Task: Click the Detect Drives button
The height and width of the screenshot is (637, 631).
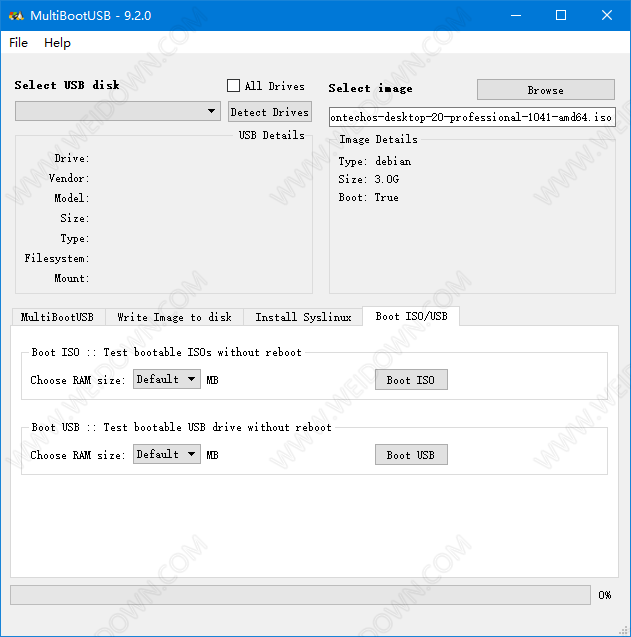Action: coord(269,112)
